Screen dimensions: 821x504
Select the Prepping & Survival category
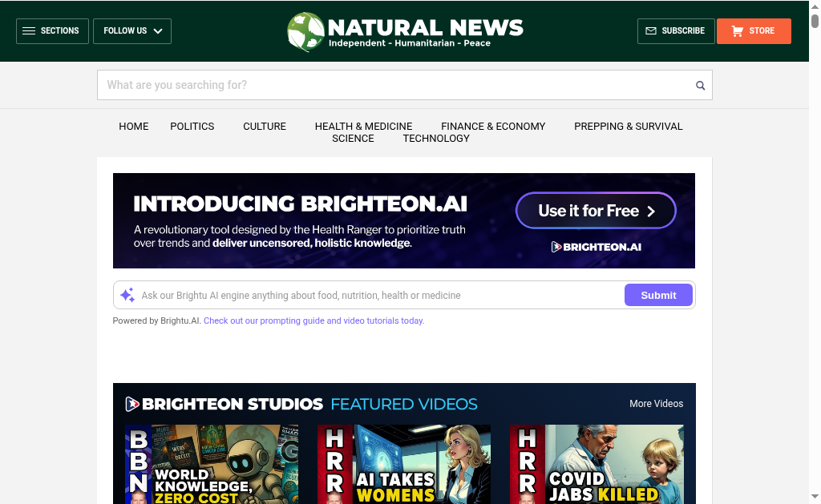click(628, 126)
